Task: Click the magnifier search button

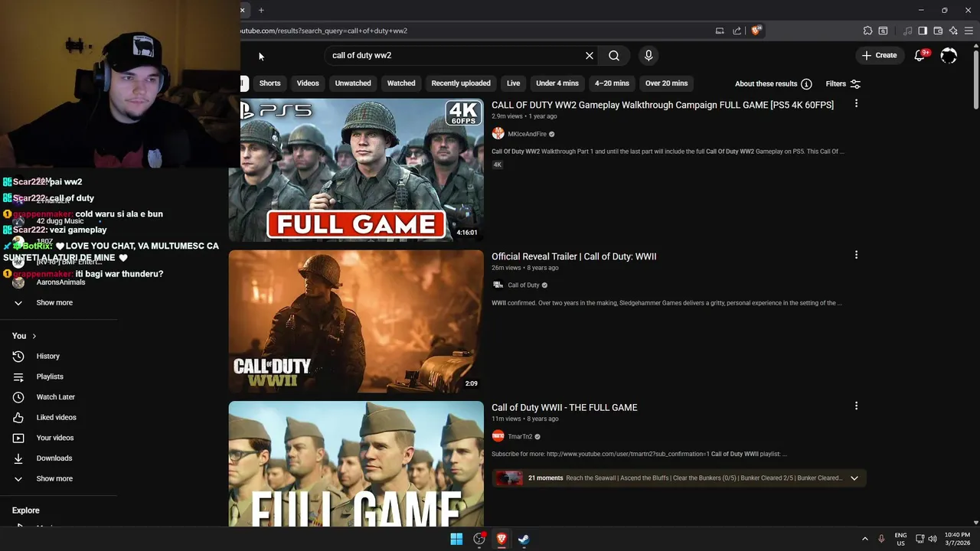Action: point(614,55)
